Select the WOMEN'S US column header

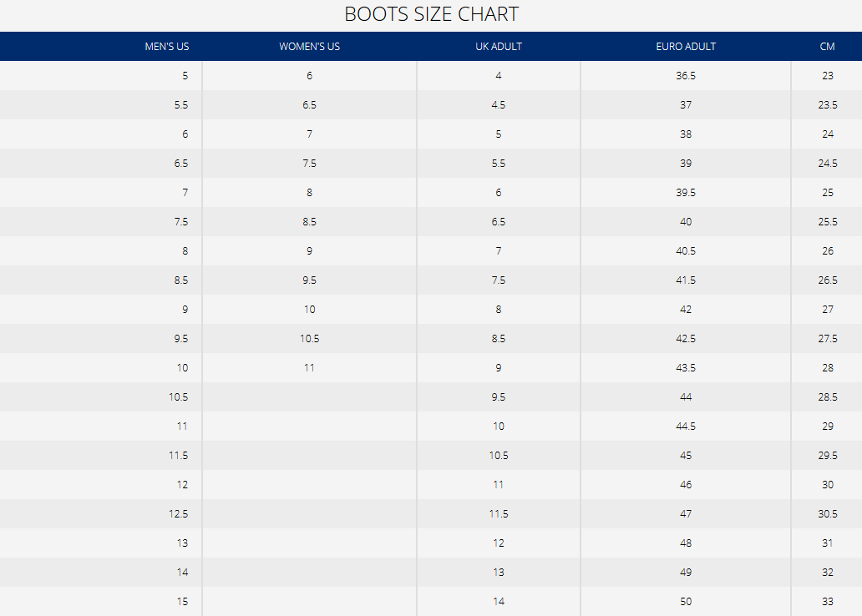309,47
